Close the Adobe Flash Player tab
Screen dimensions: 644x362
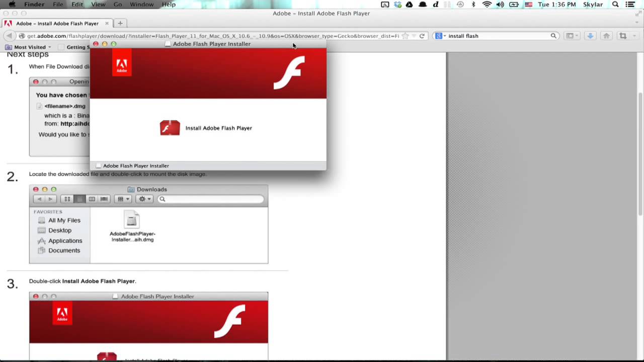coord(107,23)
